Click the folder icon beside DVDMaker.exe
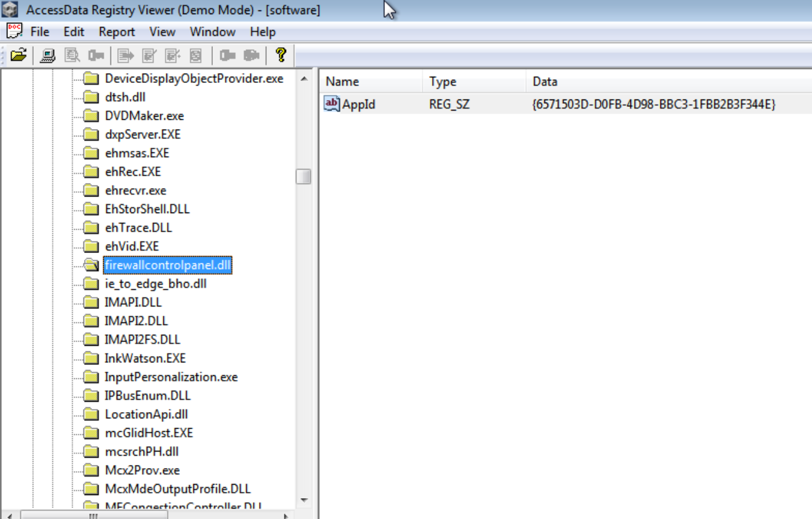The width and height of the screenshot is (812, 519). [91, 116]
